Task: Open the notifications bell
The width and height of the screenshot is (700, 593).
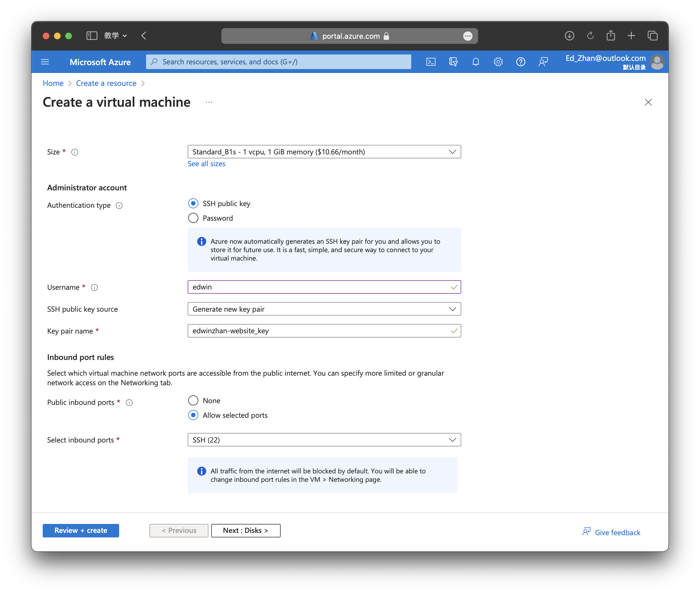Action: 476,62
